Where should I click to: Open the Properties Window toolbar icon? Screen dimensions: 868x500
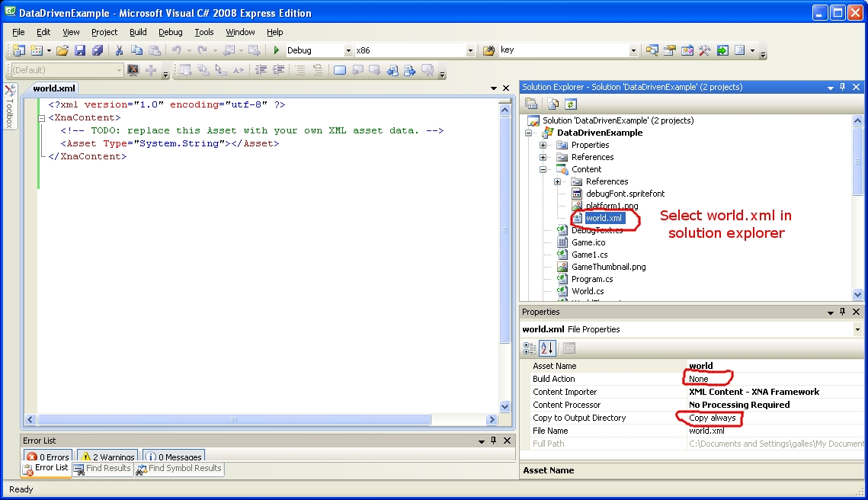pos(670,50)
